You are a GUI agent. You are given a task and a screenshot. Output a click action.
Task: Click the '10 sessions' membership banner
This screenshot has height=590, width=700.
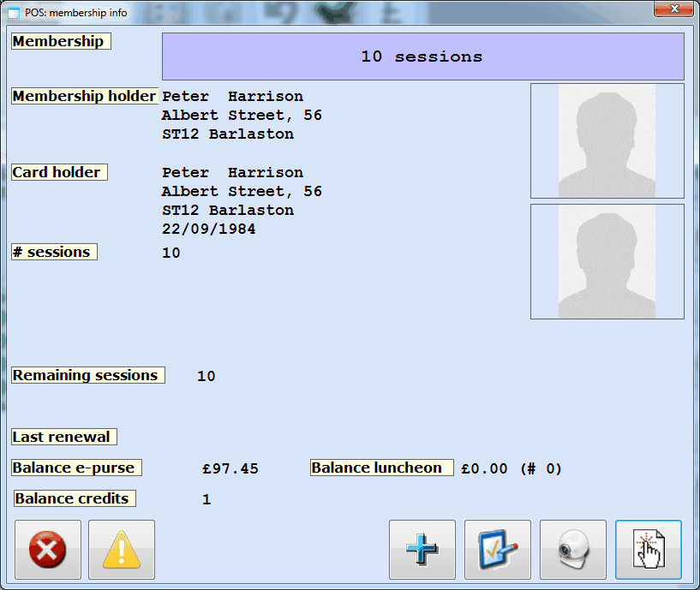[422, 57]
